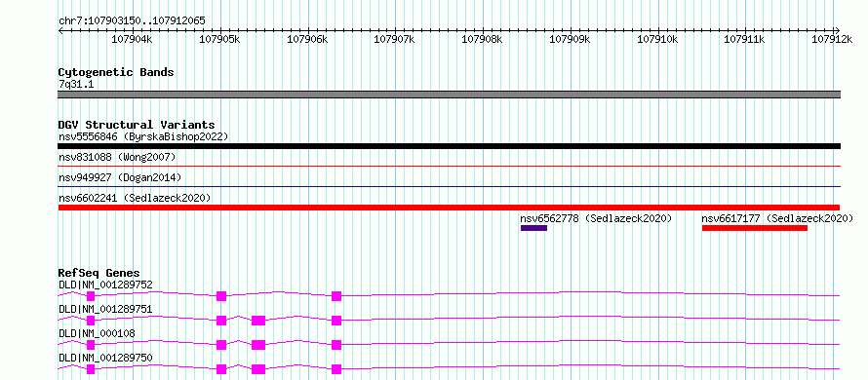868x380 pixels.
Task: Click the nsv831088 (Wong2007) label
Action: point(117,158)
